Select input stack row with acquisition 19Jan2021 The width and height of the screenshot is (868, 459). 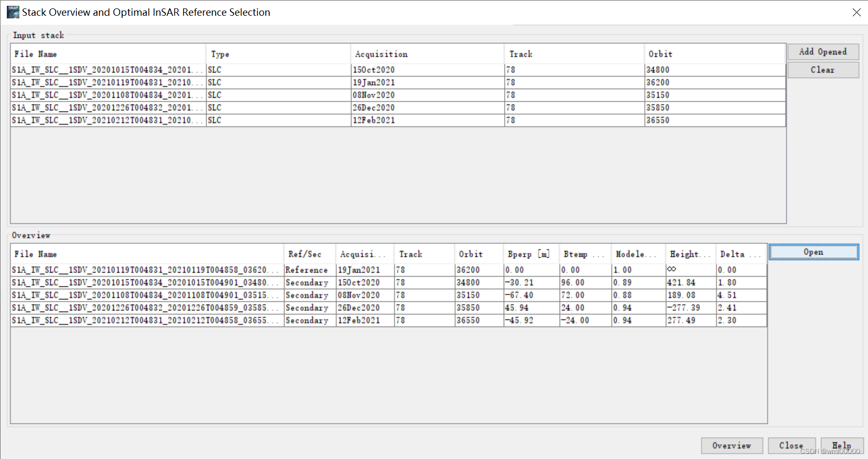tap(398, 82)
